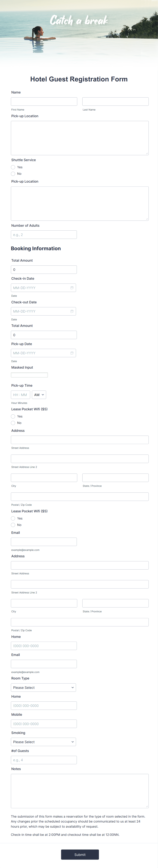Screen dimensions: 158x868
Task: Click the First Name input field
Action: tap(44, 101)
